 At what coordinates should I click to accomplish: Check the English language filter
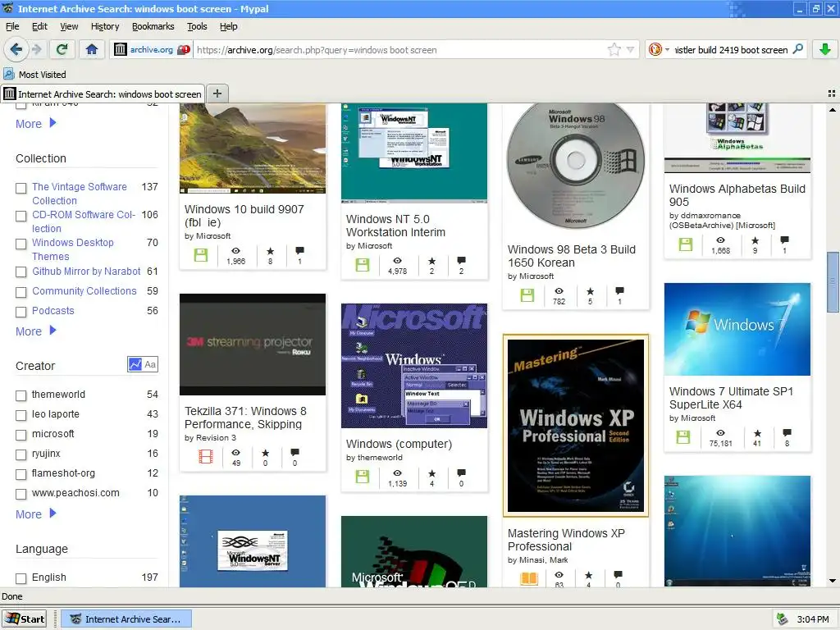(21, 578)
